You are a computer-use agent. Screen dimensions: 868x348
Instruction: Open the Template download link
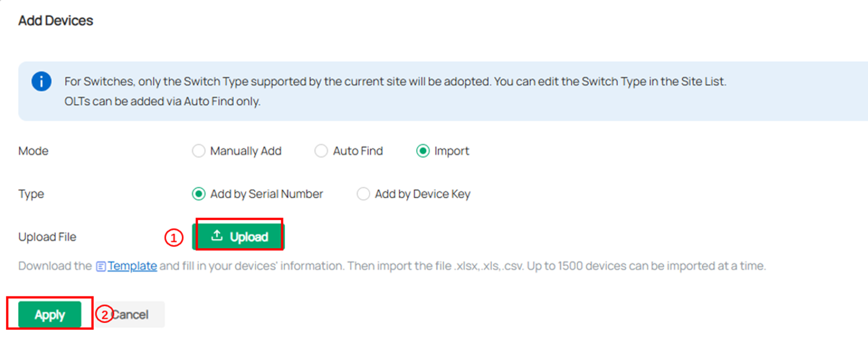coord(132,266)
